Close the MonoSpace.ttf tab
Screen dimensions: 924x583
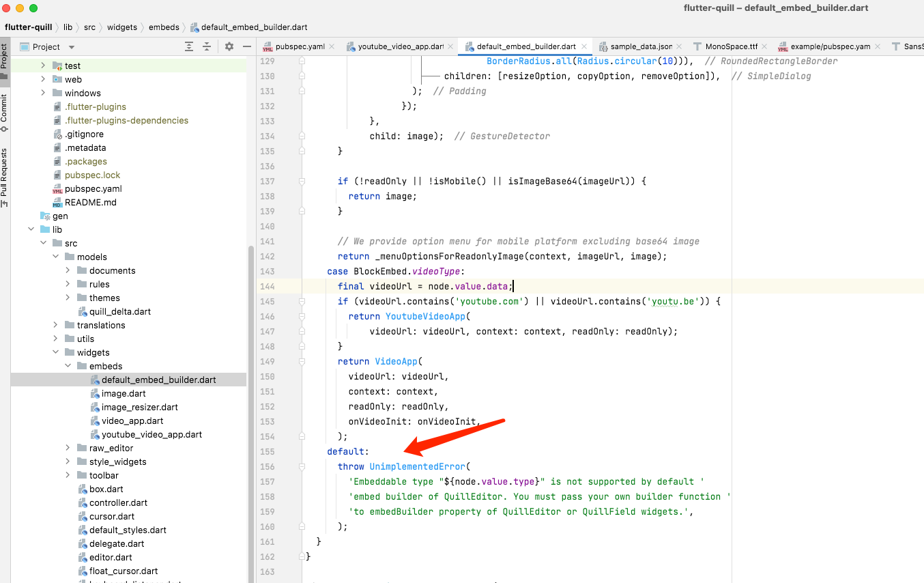[x=764, y=46]
